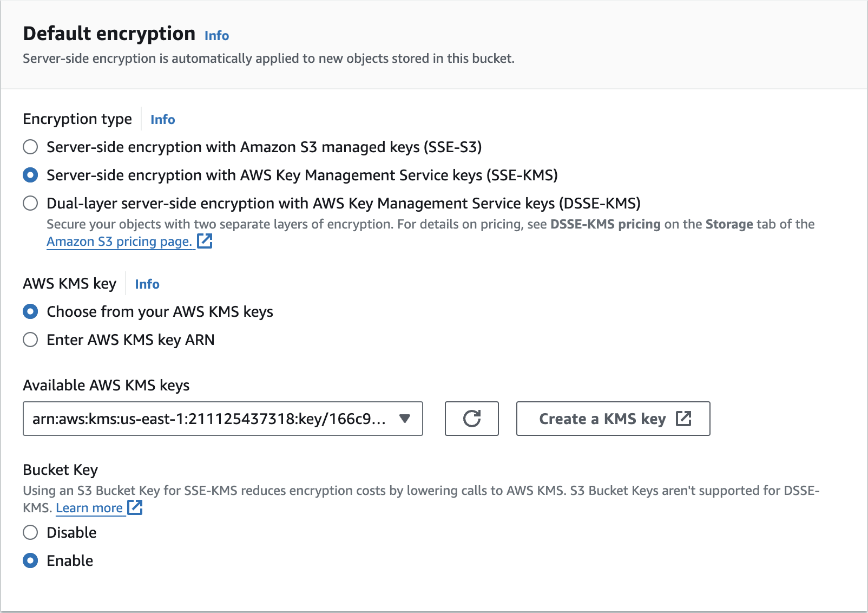The image size is (868, 613).
Task: Click the 'Available AWS KMS keys' label
Action: point(106,386)
